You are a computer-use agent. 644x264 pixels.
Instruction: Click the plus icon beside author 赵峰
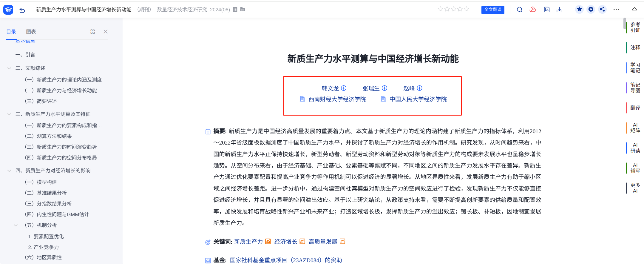point(420,88)
